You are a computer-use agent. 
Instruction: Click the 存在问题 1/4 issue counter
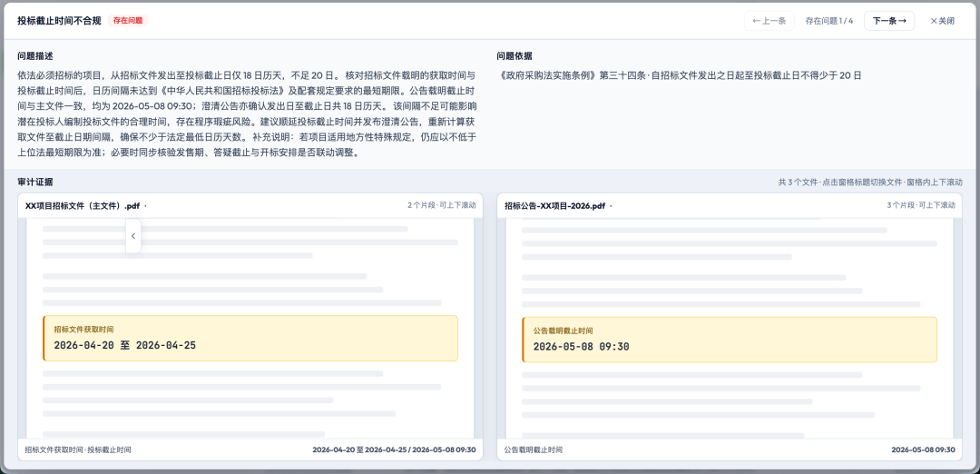tap(828, 21)
